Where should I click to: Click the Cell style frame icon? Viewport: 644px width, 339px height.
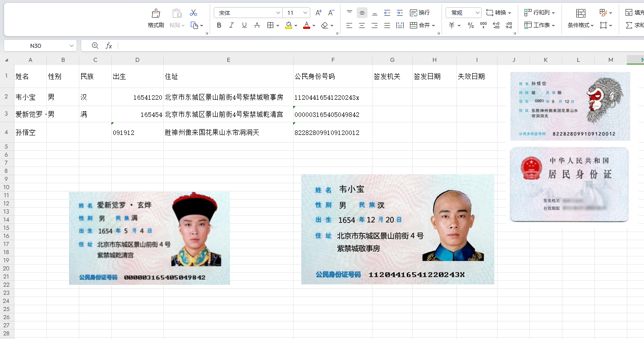[x=603, y=25]
